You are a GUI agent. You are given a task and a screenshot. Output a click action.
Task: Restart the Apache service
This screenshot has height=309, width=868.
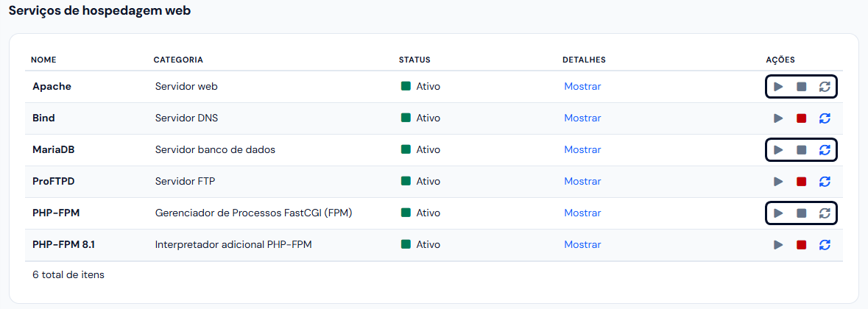click(x=825, y=87)
